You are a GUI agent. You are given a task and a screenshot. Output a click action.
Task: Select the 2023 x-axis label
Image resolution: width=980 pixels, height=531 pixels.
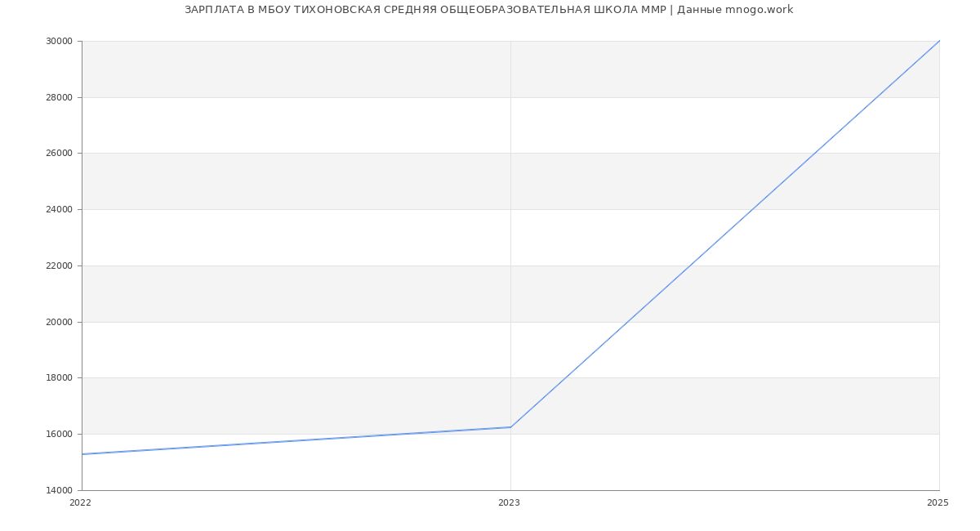tap(509, 503)
